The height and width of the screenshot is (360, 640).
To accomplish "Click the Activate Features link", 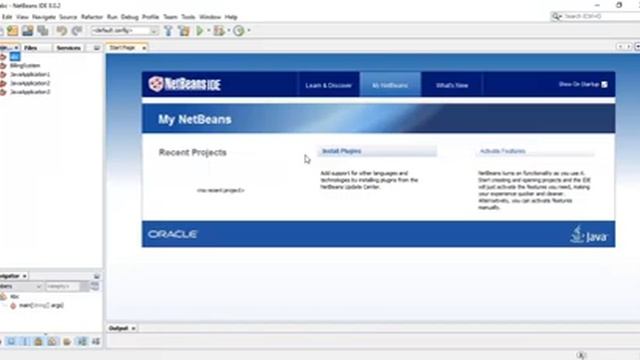I will coord(502,151).
